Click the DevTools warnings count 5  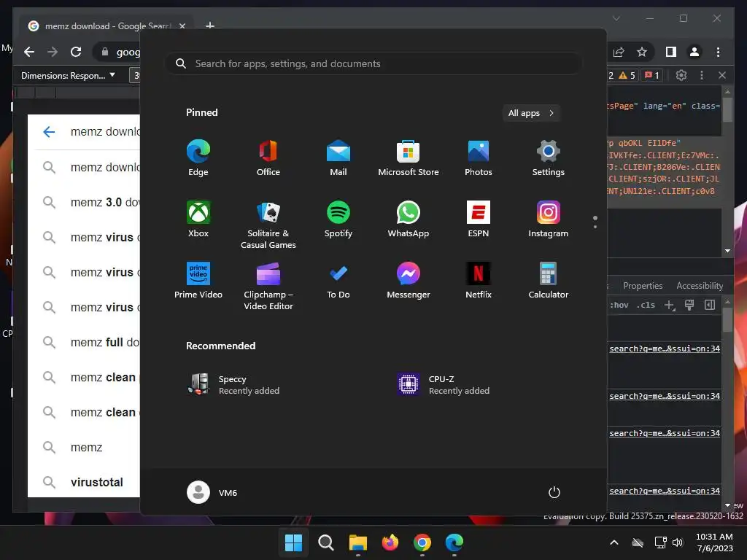[627, 75]
